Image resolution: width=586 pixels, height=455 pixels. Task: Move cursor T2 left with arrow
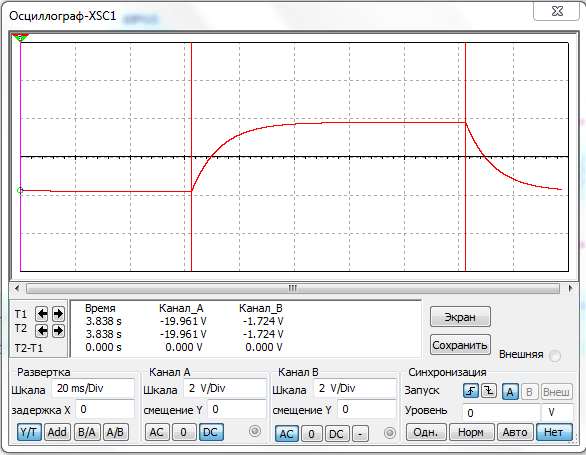[41, 331]
